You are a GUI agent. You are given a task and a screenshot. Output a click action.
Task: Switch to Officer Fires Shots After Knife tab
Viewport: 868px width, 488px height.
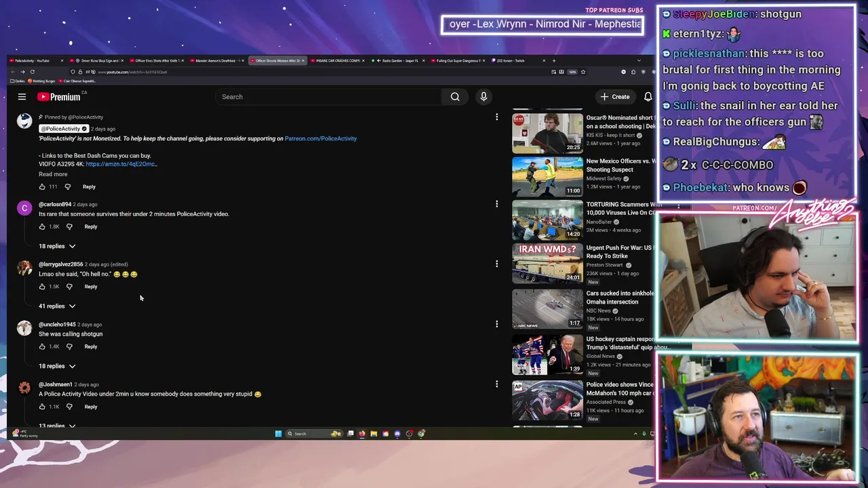[157, 61]
